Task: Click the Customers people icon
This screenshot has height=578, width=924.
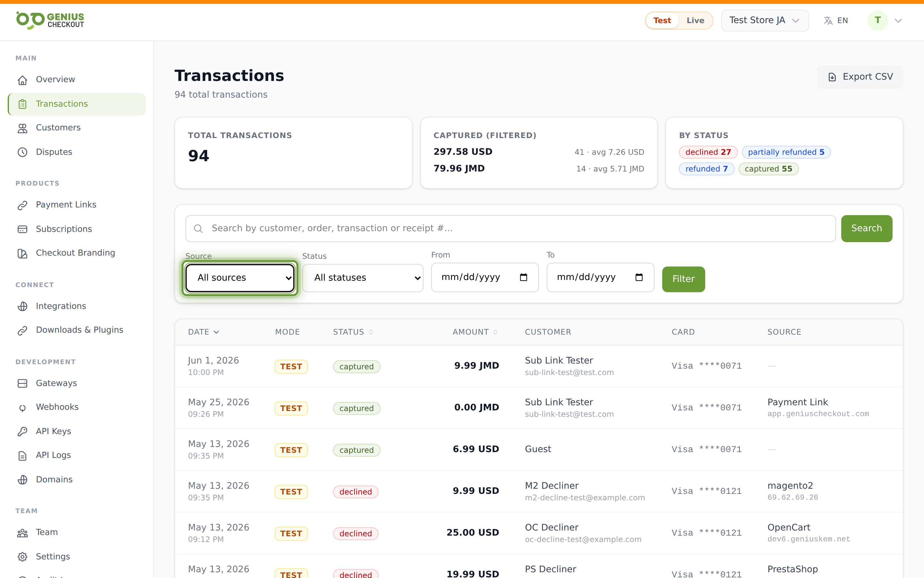Action: coord(22,128)
